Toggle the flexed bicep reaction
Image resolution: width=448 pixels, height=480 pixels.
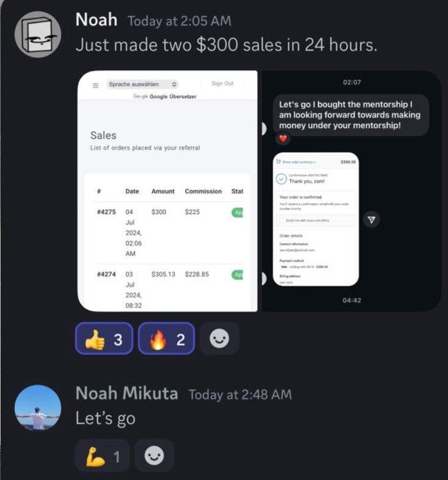click(x=102, y=456)
